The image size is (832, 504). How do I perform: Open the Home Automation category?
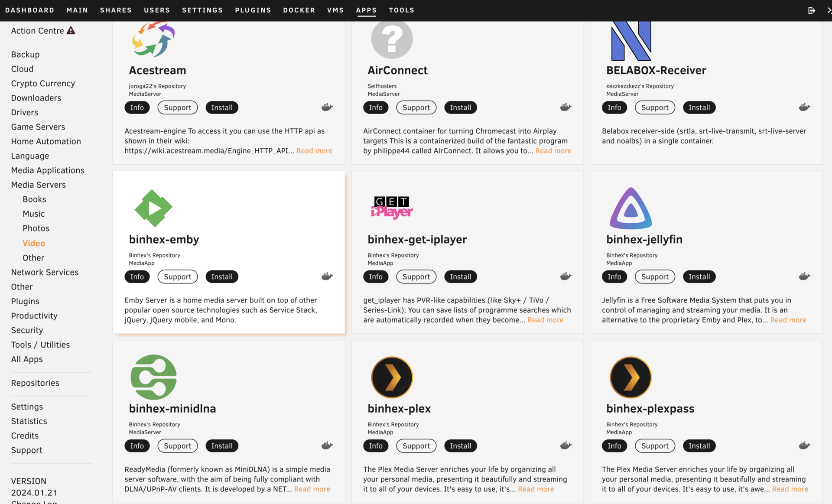(46, 141)
